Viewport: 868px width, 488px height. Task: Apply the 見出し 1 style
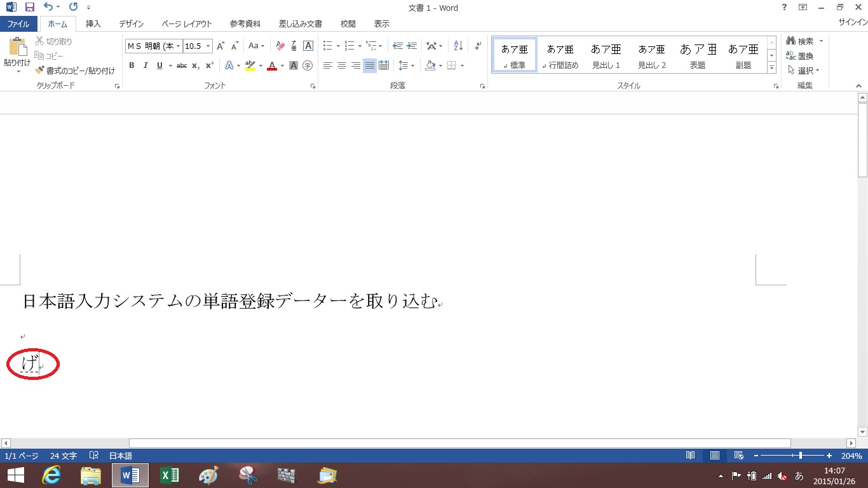(x=606, y=55)
